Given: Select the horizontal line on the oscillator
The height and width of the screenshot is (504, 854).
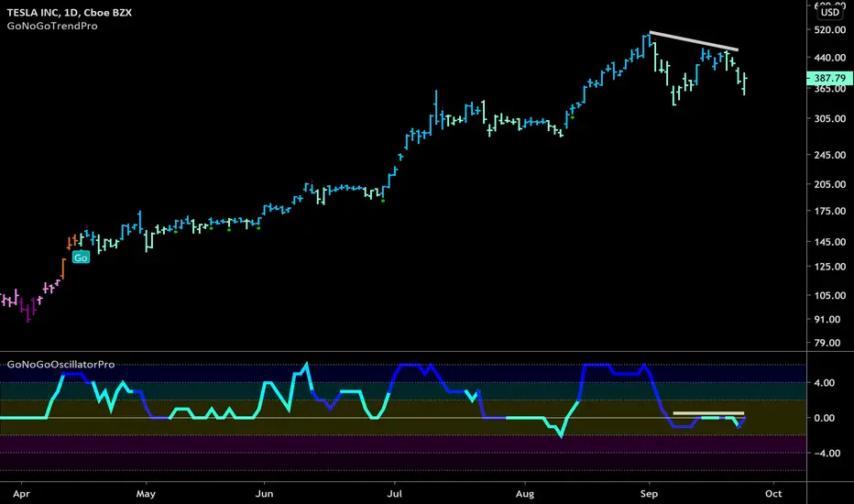Looking at the screenshot, I should [708, 413].
